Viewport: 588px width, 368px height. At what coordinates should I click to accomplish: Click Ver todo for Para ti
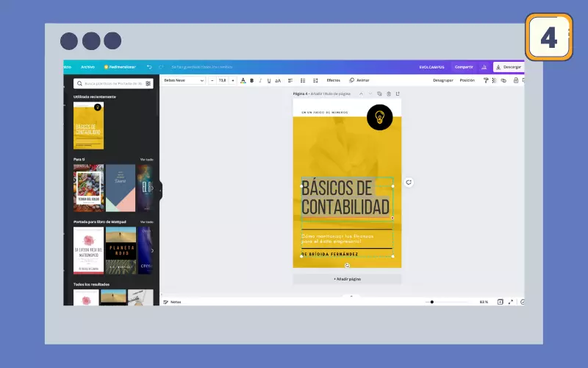point(146,160)
